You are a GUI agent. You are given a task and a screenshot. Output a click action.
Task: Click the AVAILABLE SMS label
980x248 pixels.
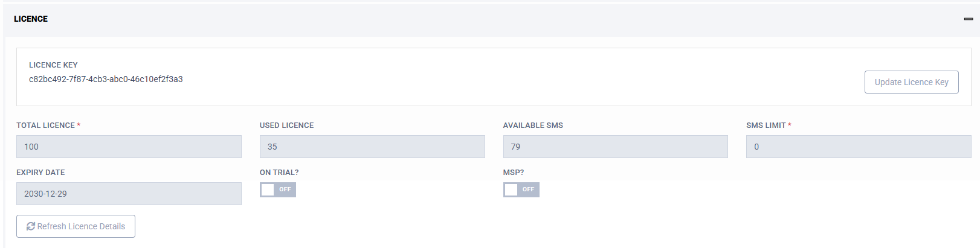(533, 125)
